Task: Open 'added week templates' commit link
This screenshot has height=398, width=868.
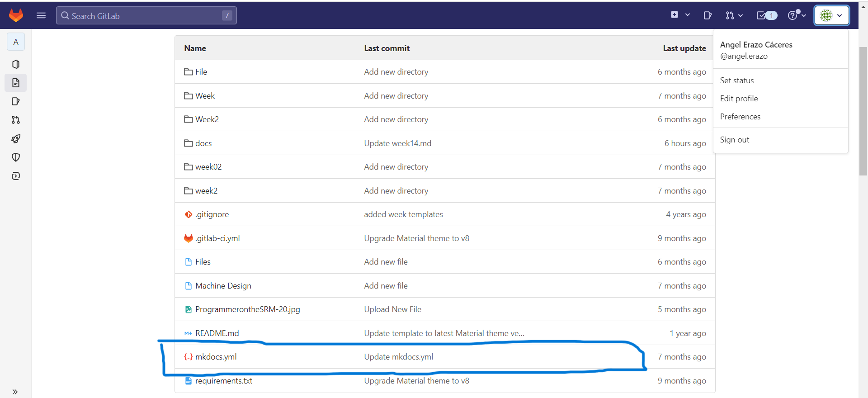Action: click(x=404, y=214)
